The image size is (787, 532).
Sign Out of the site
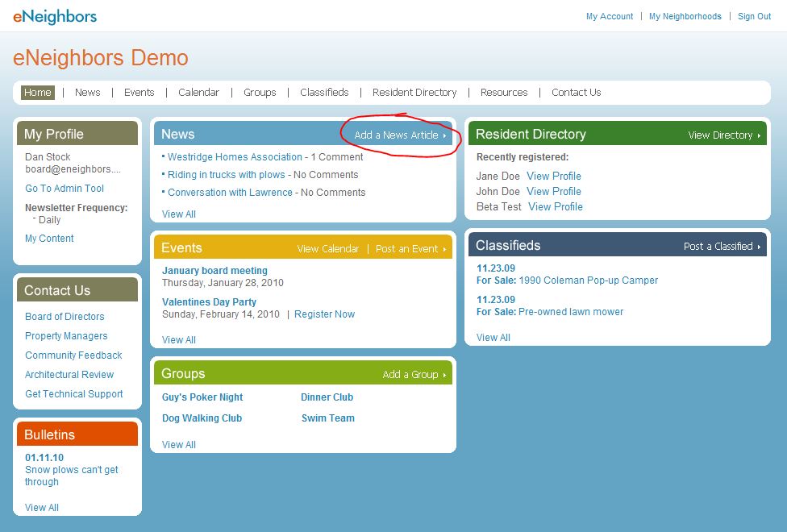(754, 16)
